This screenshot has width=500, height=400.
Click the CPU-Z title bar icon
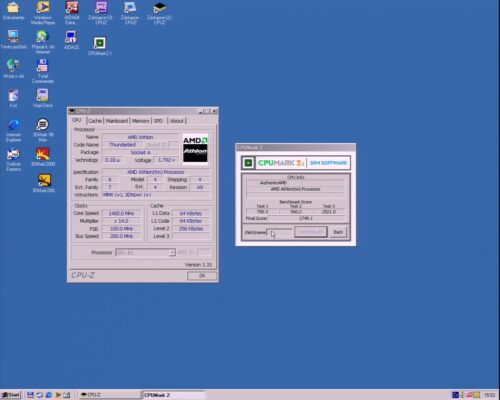[x=72, y=111]
